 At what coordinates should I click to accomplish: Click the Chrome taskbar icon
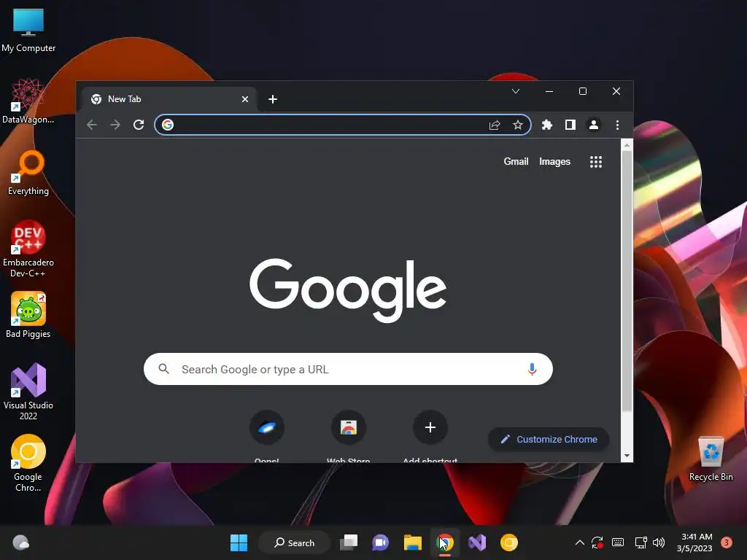click(445, 542)
